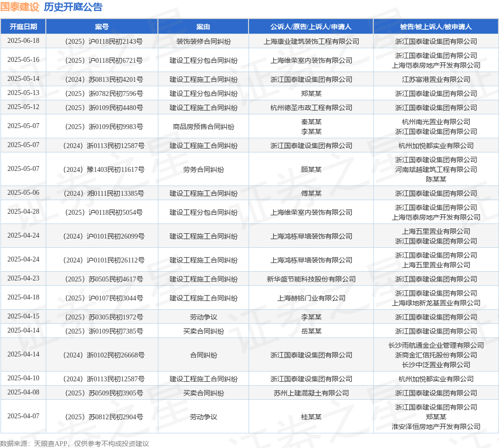Click defendant 陈某某
Viewport: 499px width, 448px height.
[x=436, y=179]
